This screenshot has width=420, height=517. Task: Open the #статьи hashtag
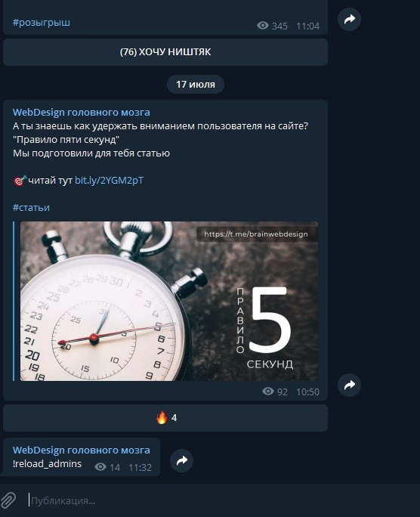31,207
